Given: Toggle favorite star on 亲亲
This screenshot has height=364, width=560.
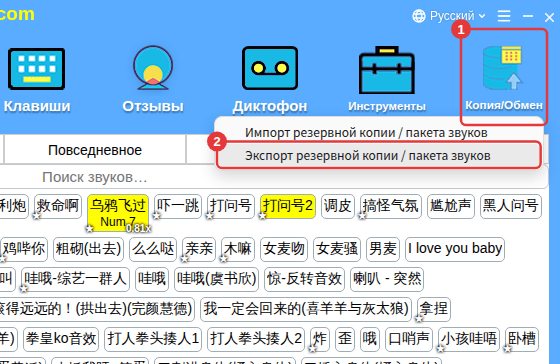Looking at the screenshot, I should coord(184,259).
